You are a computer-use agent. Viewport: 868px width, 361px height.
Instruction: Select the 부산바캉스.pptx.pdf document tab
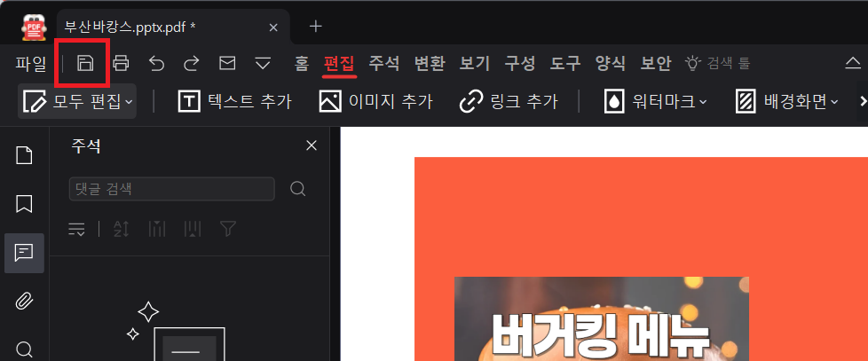pyautogui.click(x=173, y=27)
